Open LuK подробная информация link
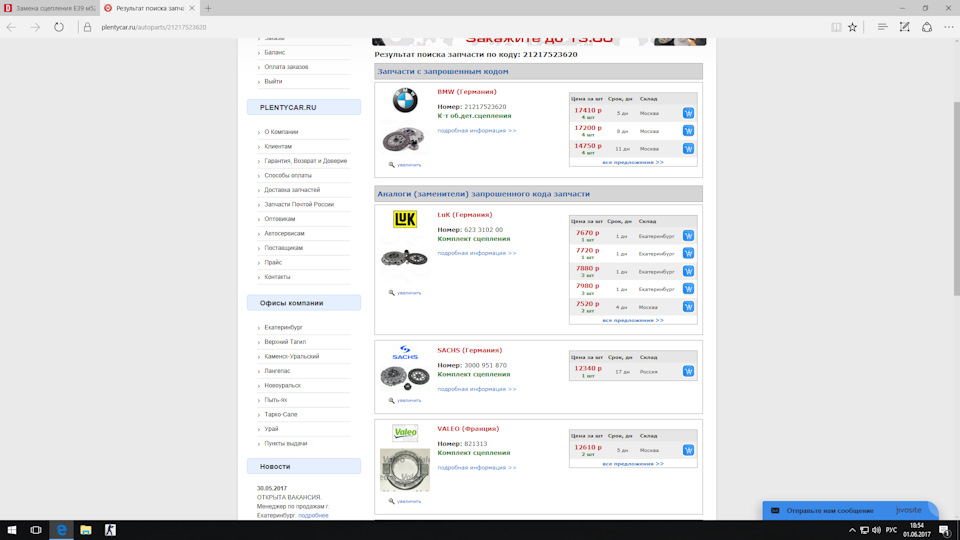960x540 pixels. (476, 253)
